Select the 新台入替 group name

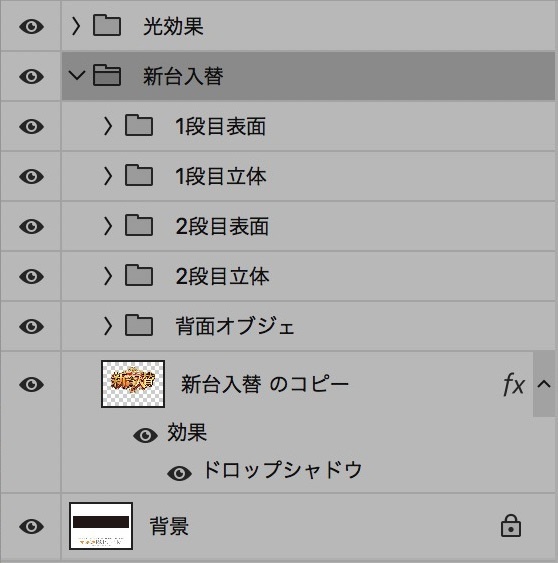[183, 76]
